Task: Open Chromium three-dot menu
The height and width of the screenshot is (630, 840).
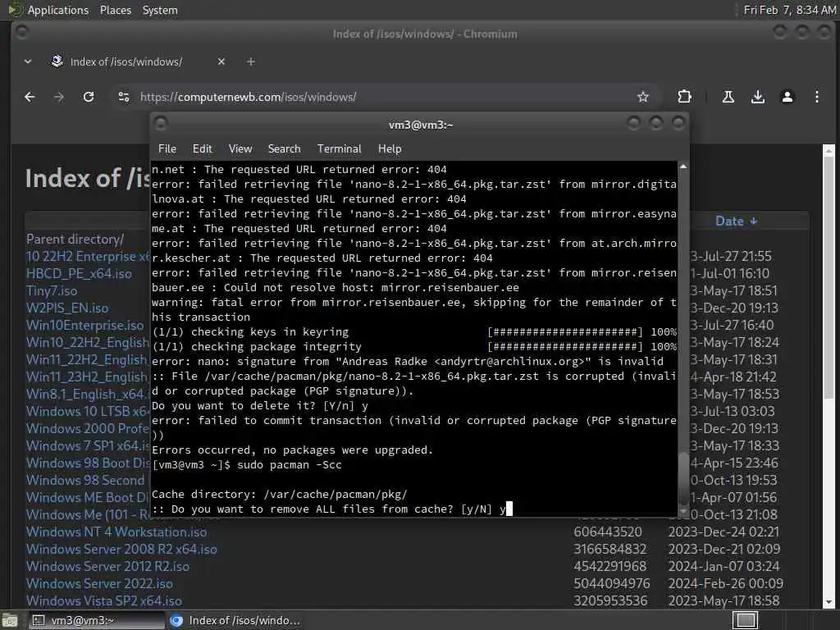Action: click(x=816, y=97)
